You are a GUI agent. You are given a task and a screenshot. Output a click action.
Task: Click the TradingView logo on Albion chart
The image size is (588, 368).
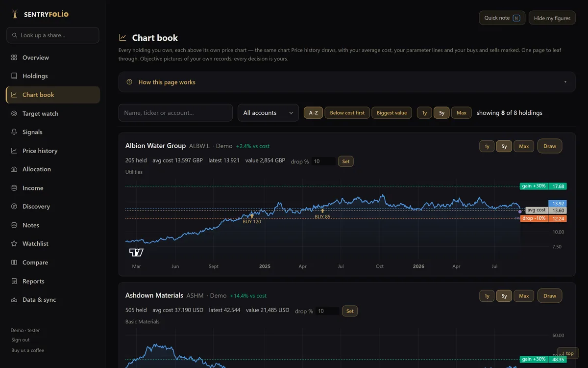tap(136, 252)
